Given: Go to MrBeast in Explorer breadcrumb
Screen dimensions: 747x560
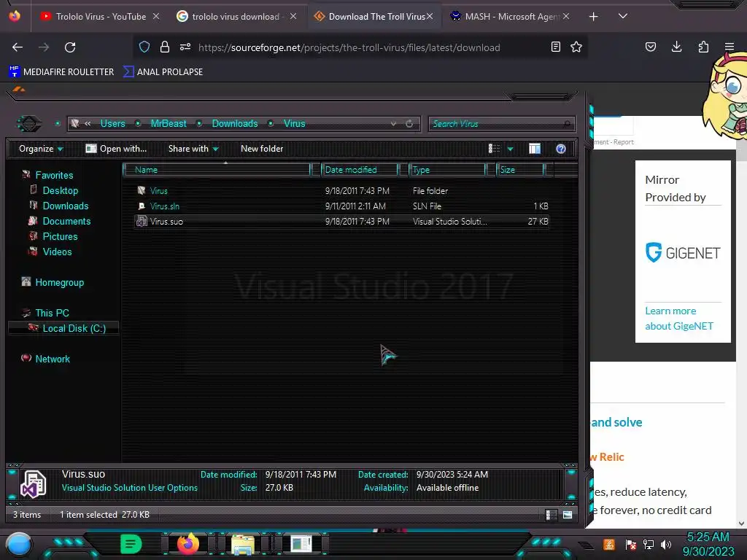Looking at the screenshot, I should 169,123.
